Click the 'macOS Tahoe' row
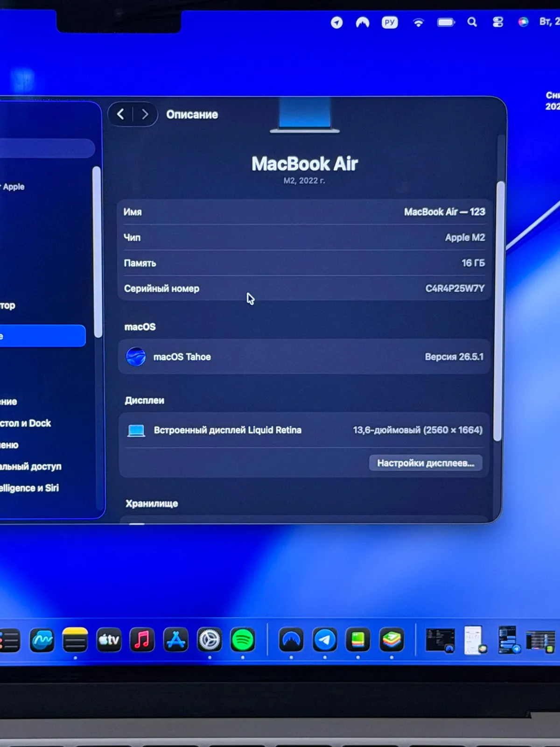Viewport: 560px width, 747px height. [x=304, y=357]
